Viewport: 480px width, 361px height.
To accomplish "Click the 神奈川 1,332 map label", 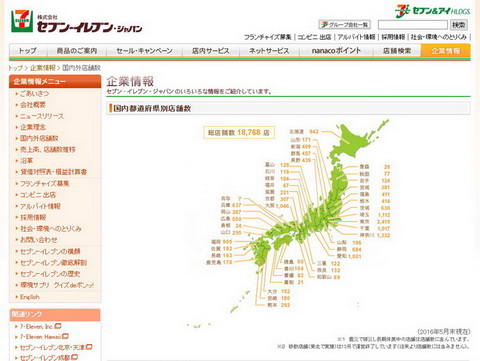I will coord(375,235).
